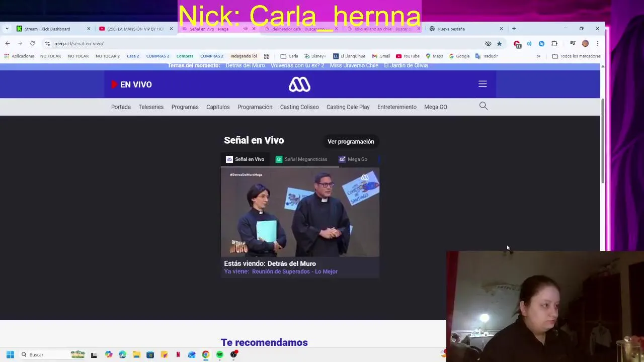Open Entretenimiento nav link
Screen dimensions: 644x362
pyautogui.click(x=397, y=107)
